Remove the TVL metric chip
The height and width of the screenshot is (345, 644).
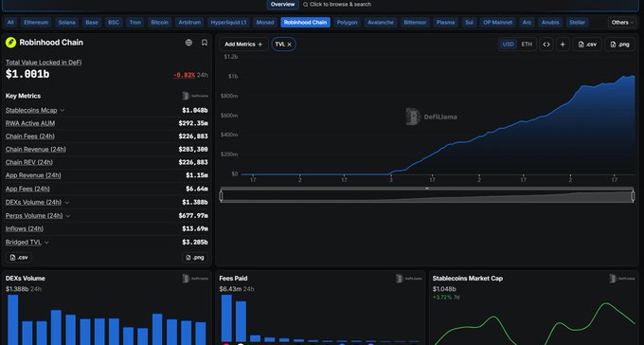tap(289, 44)
